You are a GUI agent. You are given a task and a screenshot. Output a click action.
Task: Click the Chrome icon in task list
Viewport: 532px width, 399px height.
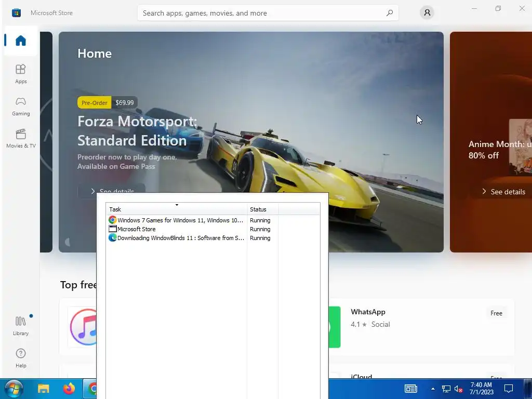(x=112, y=220)
